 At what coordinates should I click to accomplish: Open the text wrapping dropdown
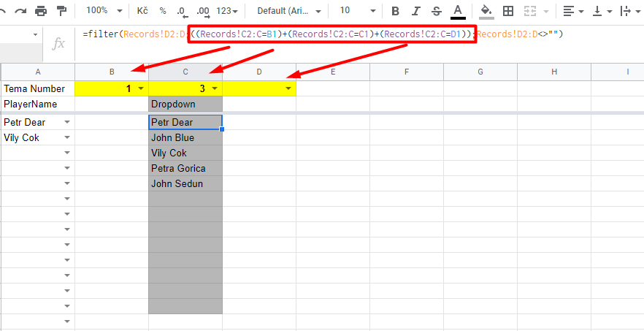630,12
